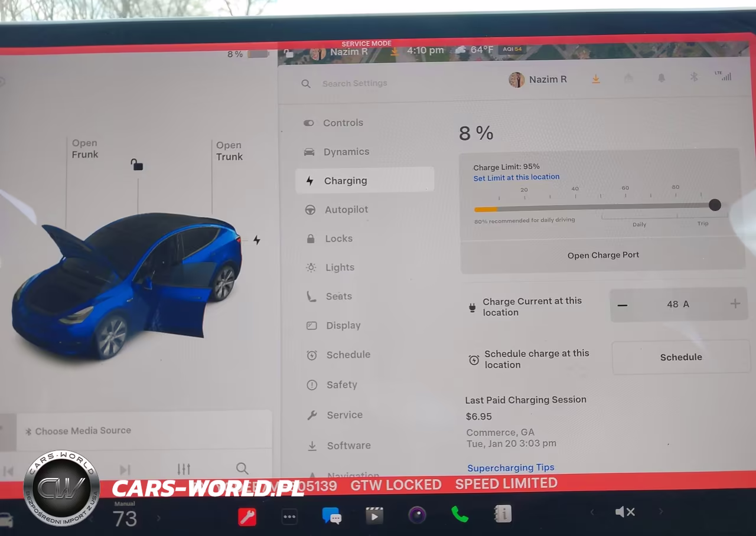
Task: Toggle the muted volume speaker icon
Action: [x=625, y=512]
